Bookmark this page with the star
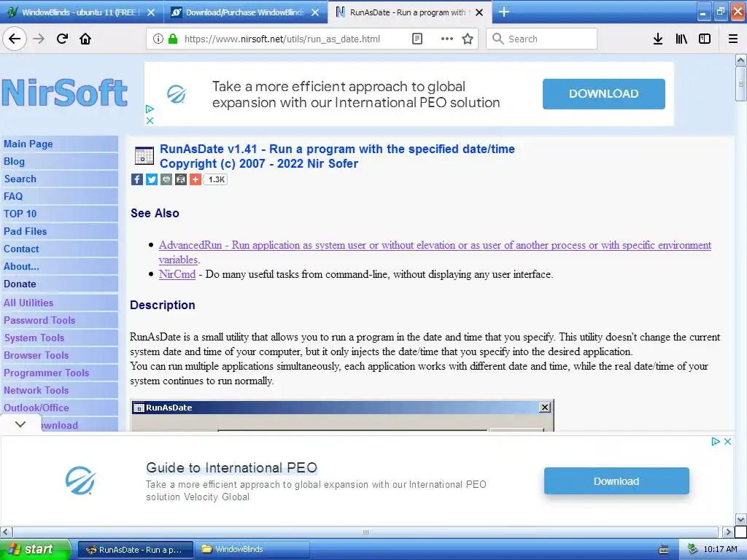Viewport: 747px width, 560px height. pyautogui.click(x=468, y=39)
